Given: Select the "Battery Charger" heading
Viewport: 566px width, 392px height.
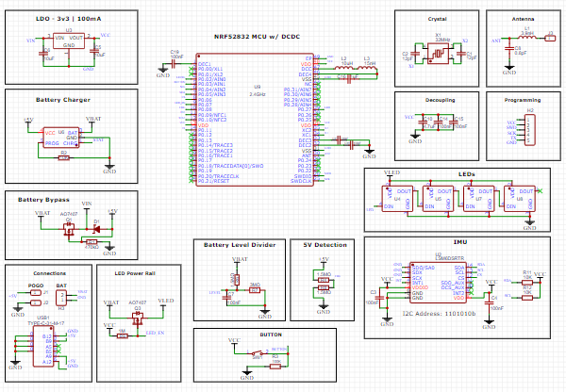Looking at the screenshot, I should 63,100.
